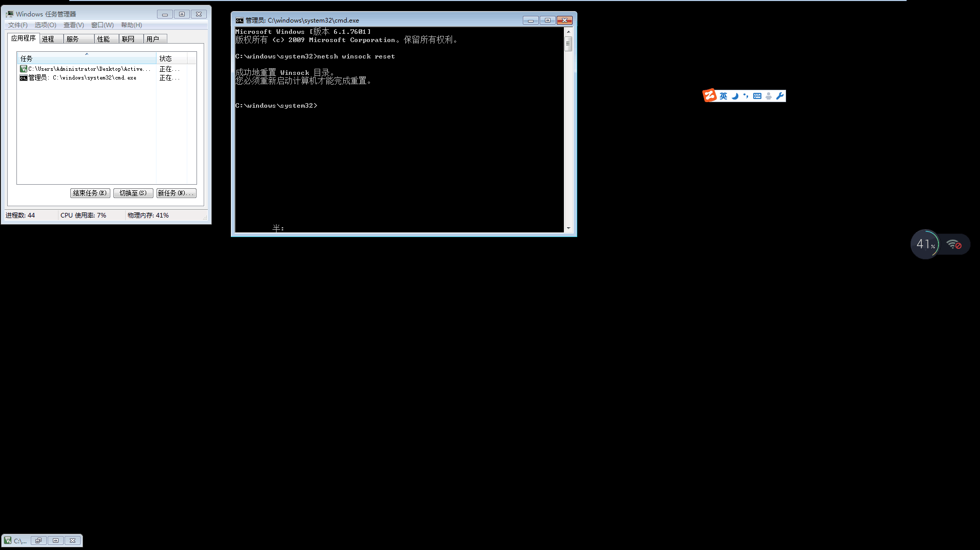Minimize the cmd.exe window

click(531, 21)
